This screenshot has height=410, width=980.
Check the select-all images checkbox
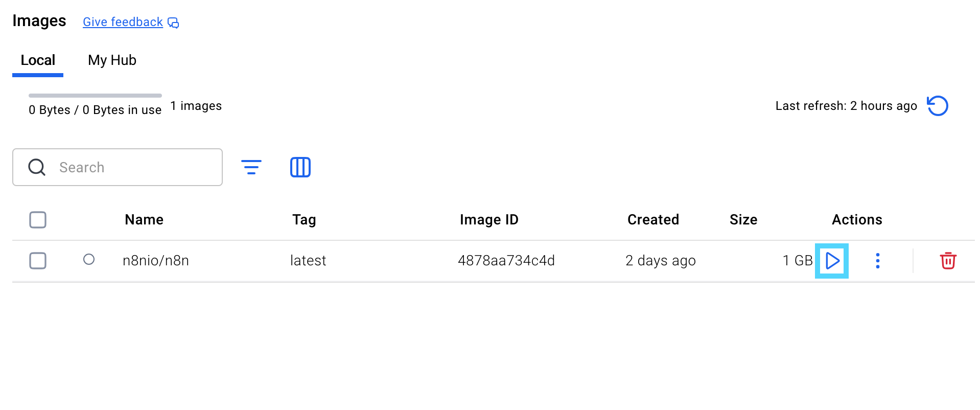38,220
